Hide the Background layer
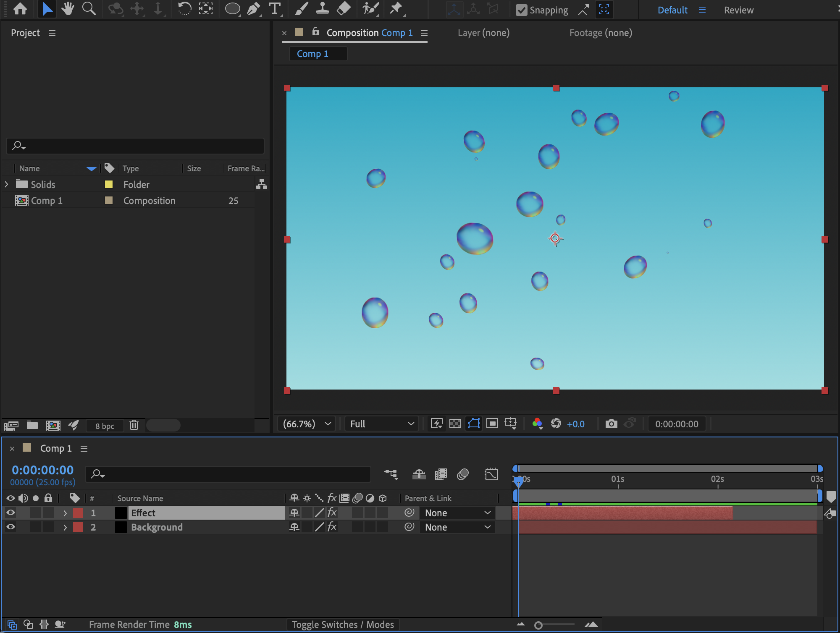This screenshot has height=633, width=840. (x=11, y=527)
